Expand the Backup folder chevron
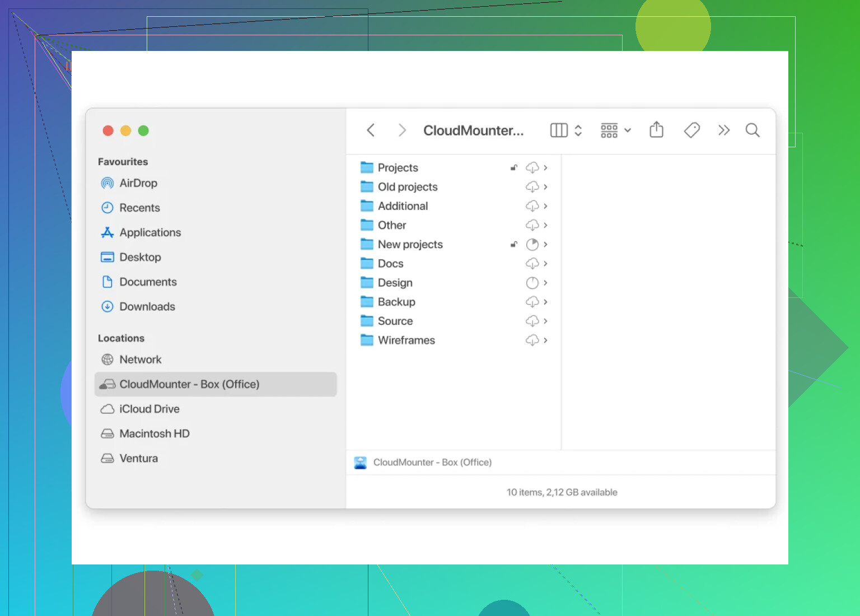 pyautogui.click(x=545, y=302)
